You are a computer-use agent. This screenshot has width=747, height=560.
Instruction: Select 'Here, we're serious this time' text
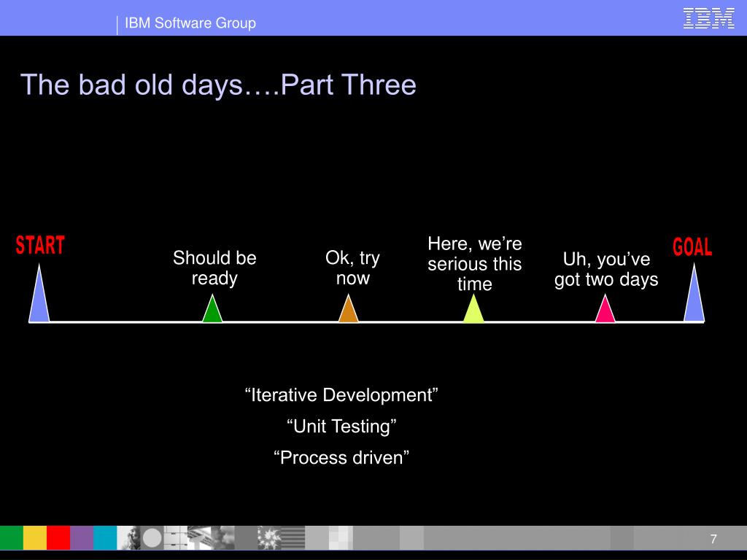coord(474,264)
